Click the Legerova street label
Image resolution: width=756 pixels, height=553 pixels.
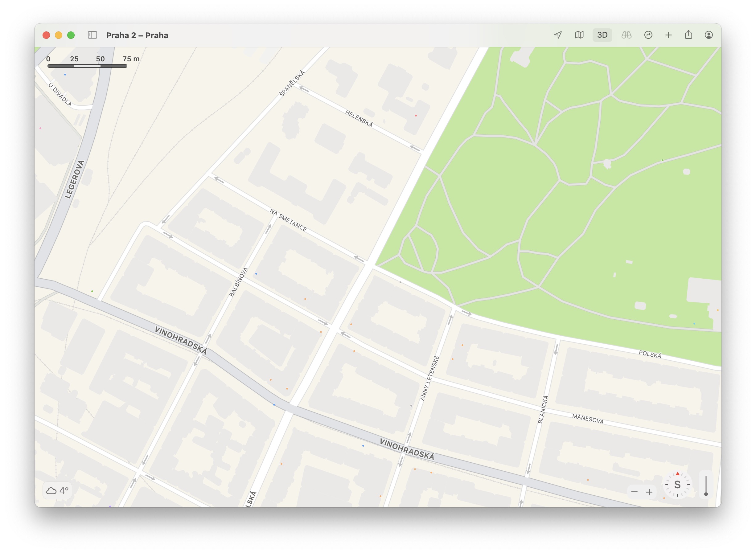click(x=74, y=179)
